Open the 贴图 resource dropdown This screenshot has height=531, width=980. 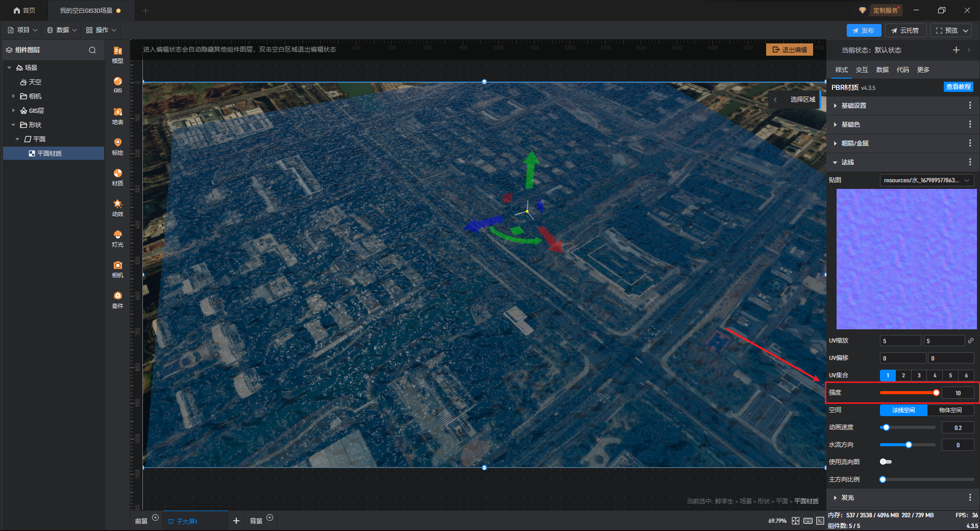(x=926, y=180)
